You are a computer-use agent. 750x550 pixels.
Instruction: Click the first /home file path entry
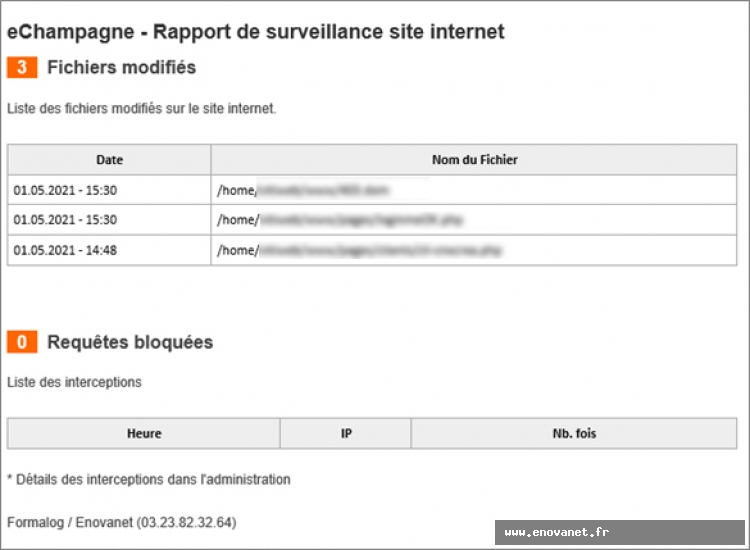303,190
